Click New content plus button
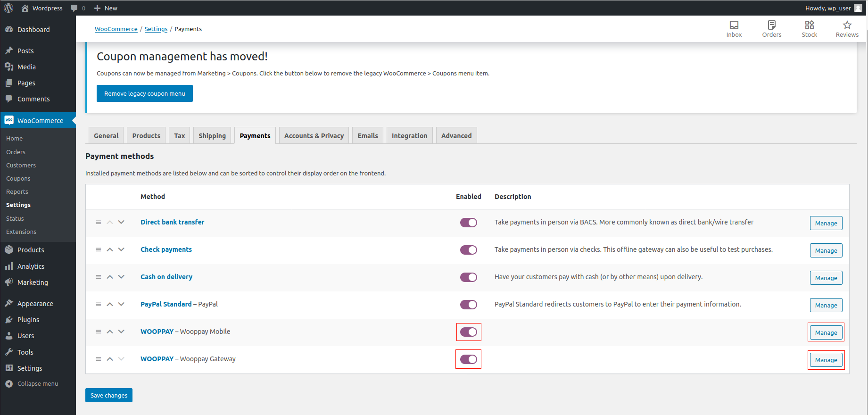868x415 pixels. tap(106, 8)
